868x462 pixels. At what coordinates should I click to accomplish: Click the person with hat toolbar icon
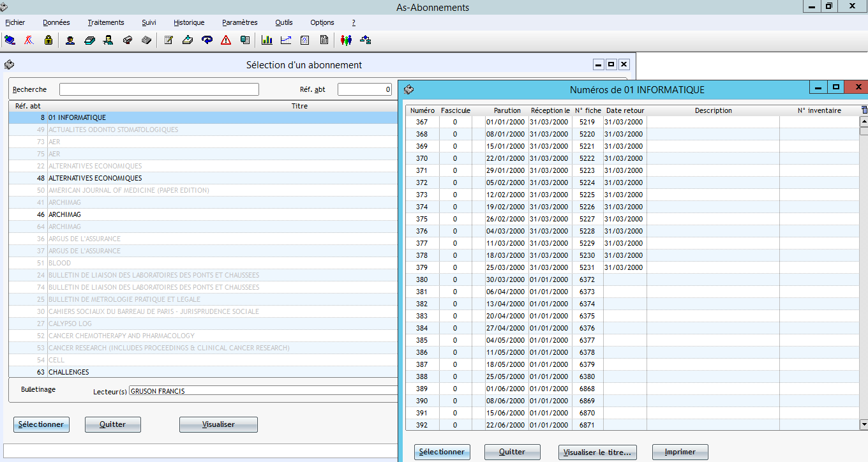tap(70, 40)
